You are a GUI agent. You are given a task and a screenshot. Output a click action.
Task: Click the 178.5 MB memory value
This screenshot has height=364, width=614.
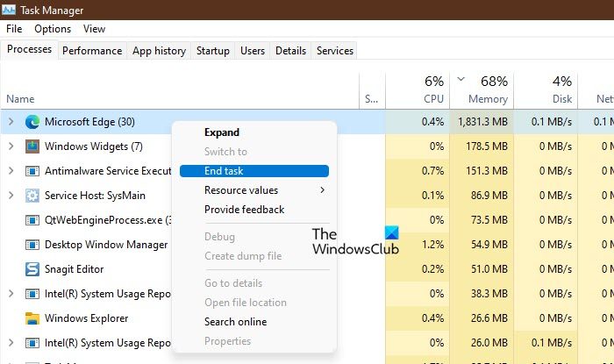487,146
